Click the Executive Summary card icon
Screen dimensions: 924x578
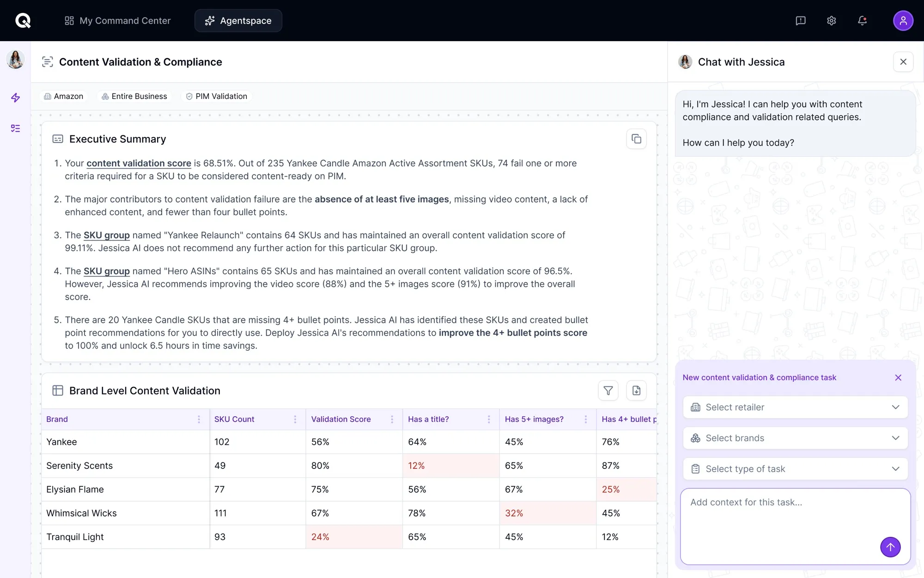[58, 139]
